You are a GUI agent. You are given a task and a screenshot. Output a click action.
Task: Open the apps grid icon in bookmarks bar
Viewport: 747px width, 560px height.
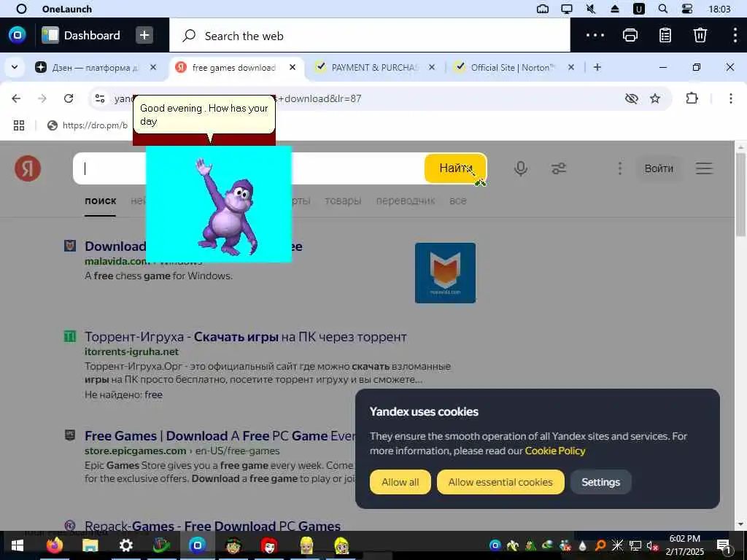tap(19, 125)
